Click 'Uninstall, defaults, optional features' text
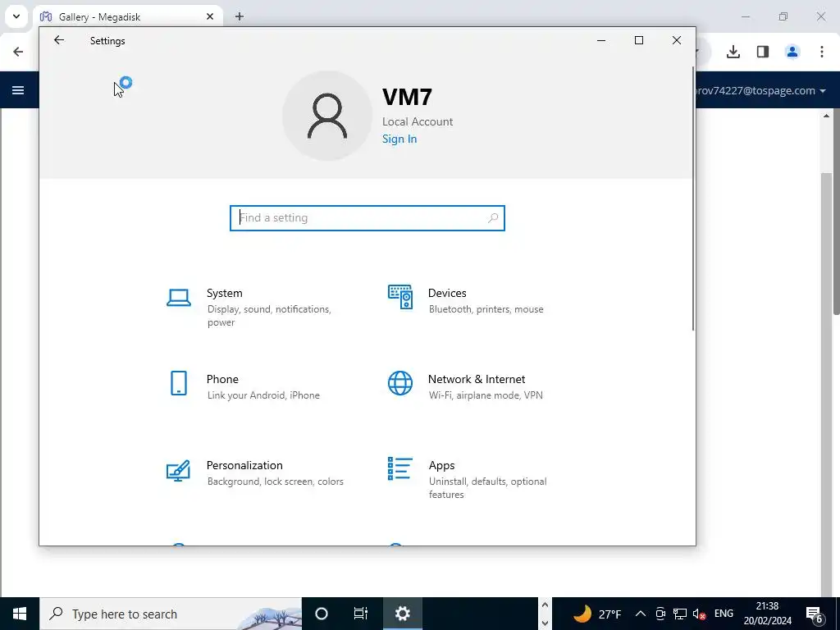This screenshot has width=840, height=630. (x=487, y=487)
